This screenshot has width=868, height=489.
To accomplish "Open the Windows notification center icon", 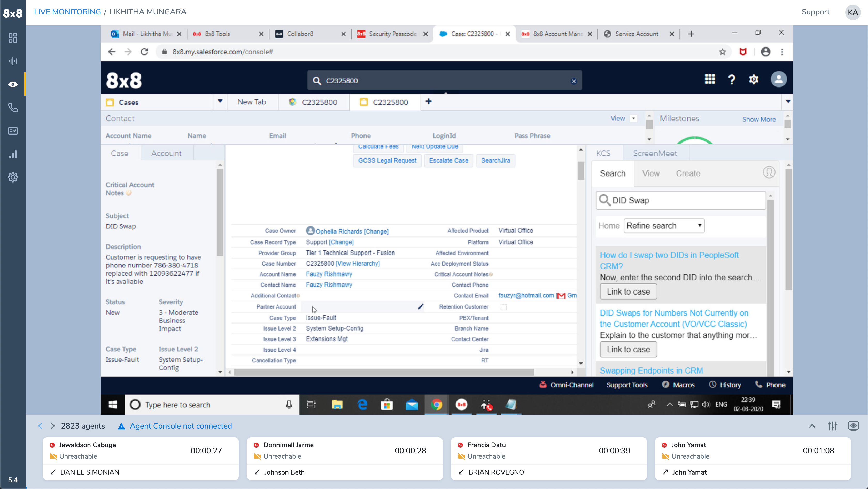I will [x=776, y=405].
